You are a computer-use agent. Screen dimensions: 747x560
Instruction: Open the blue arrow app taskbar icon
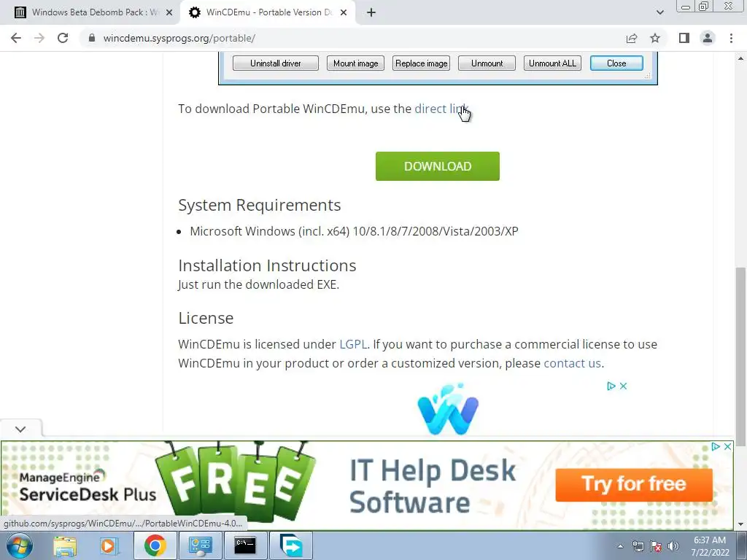click(291, 545)
